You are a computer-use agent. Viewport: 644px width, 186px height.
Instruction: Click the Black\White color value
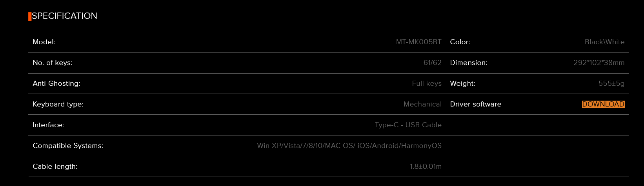(604, 42)
